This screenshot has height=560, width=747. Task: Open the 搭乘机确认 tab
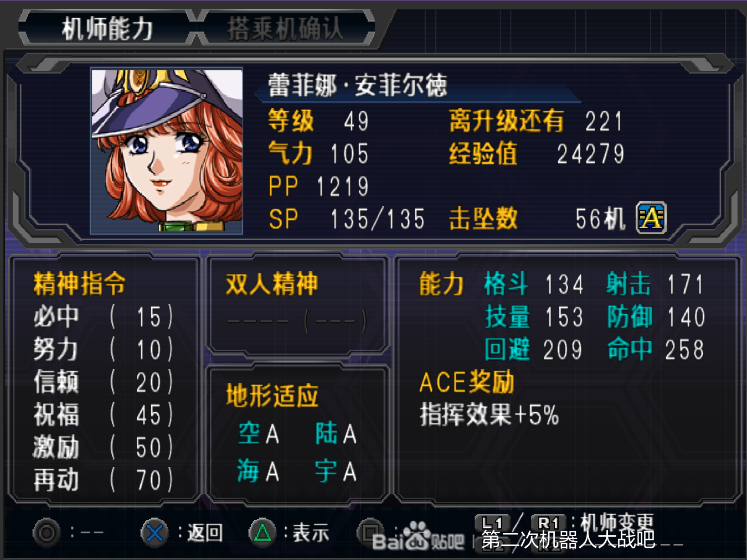coord(286,28)
